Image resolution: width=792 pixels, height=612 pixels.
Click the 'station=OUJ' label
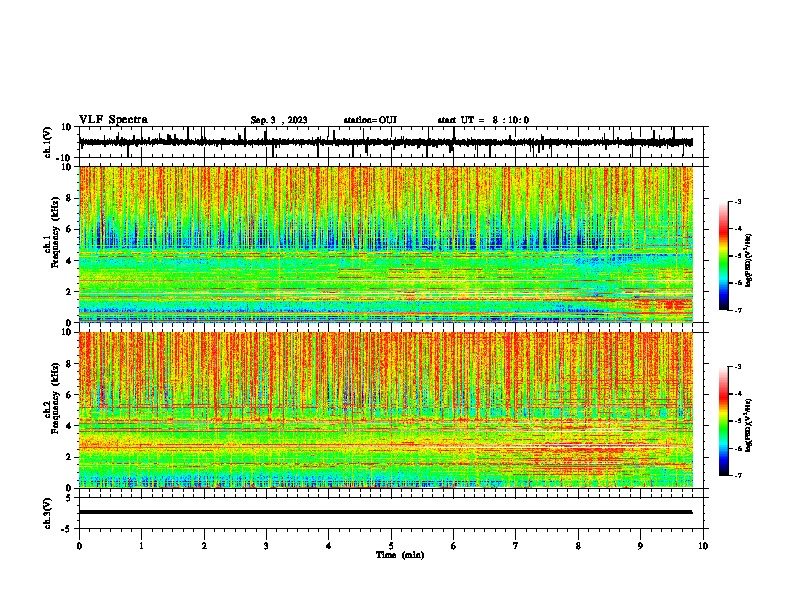tap(370, 120)
